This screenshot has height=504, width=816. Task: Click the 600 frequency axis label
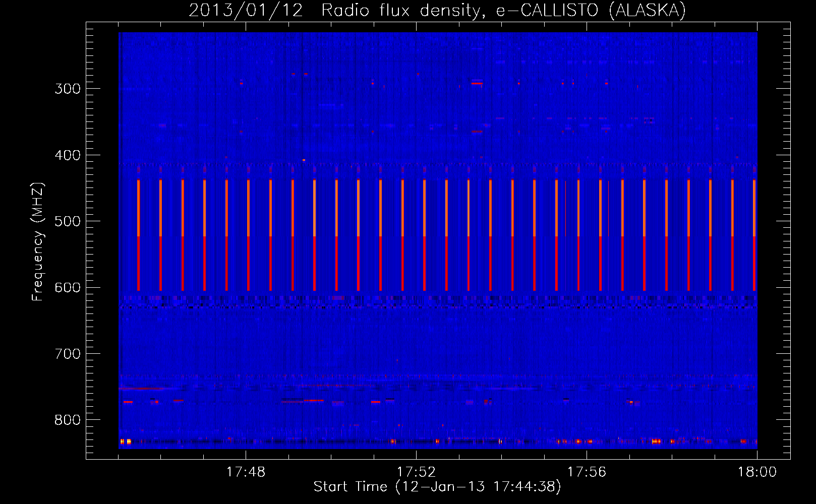pos(68,288)
